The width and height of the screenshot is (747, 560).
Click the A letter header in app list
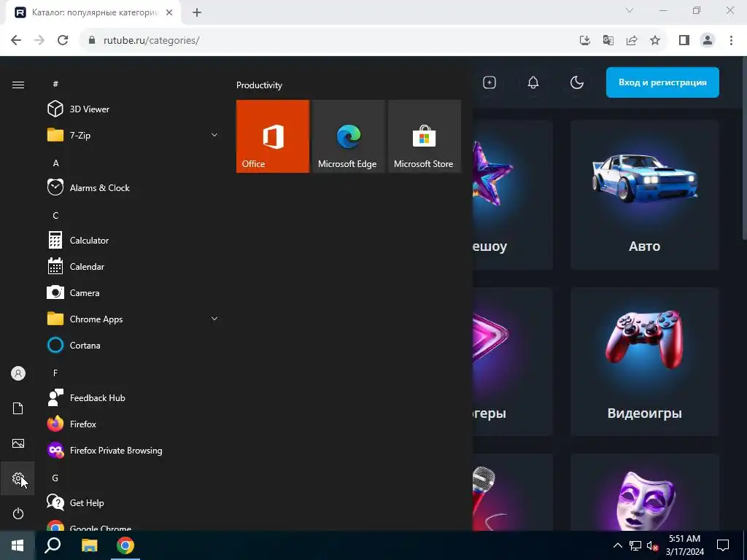(x=55, y=163)
